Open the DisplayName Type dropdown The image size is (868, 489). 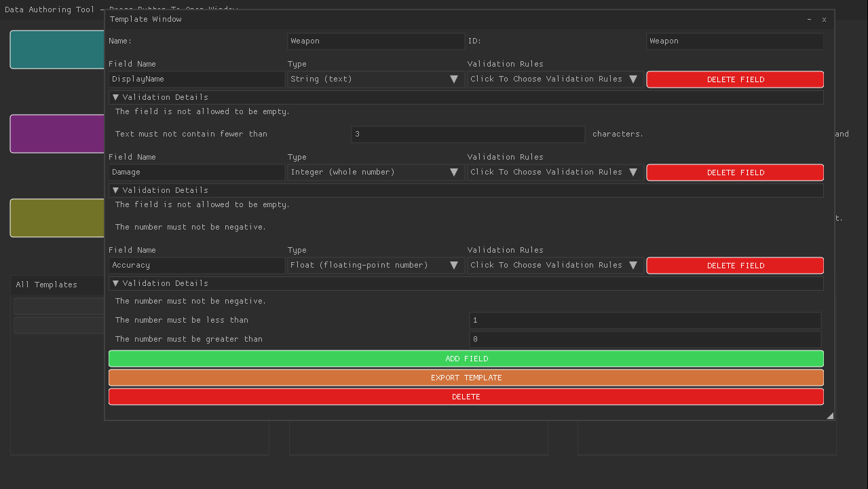click(375, 79)
